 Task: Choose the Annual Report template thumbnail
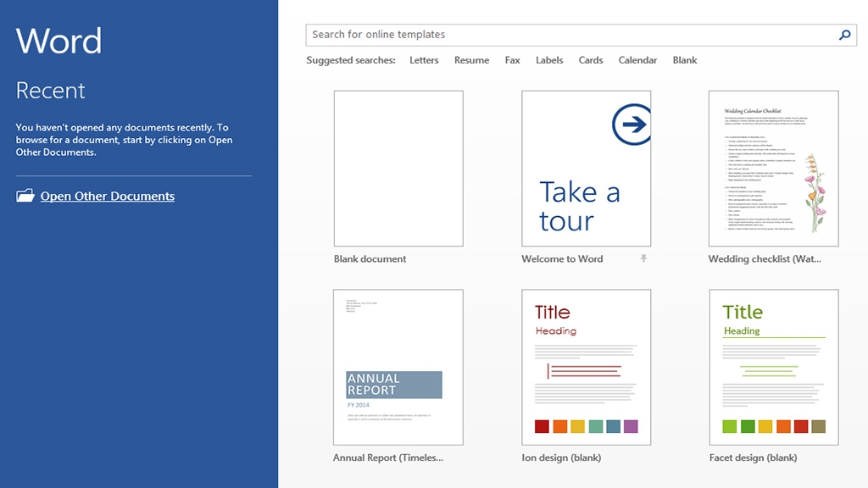pyautogui.click(x=398, y=368)
